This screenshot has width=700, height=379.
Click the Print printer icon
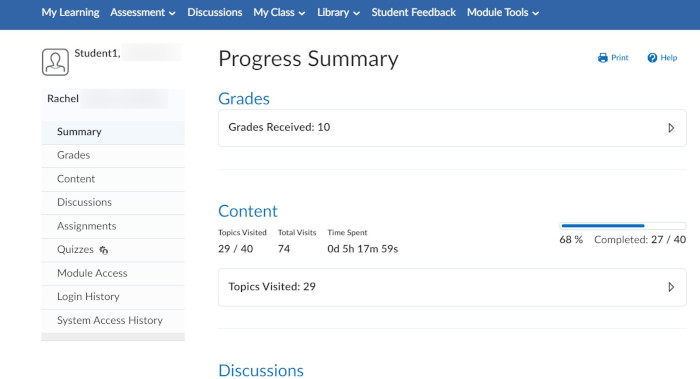pyautogui.click(x=603, y=58)
